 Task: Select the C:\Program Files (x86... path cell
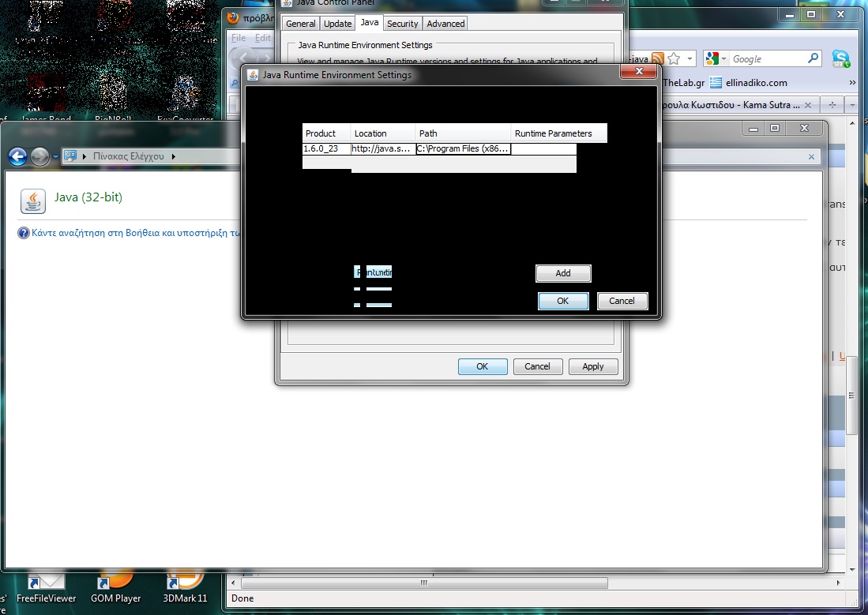463,149
